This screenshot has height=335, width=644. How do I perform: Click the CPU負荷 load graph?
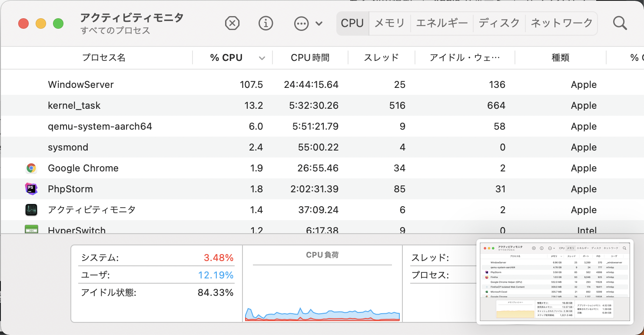click(322, 291)
